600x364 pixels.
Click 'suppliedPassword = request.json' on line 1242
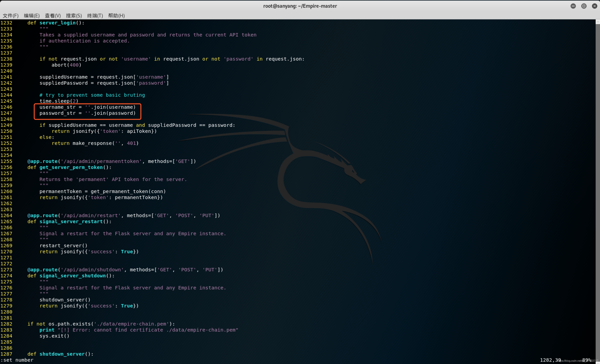pyautogui.click(x=104, y=83)
